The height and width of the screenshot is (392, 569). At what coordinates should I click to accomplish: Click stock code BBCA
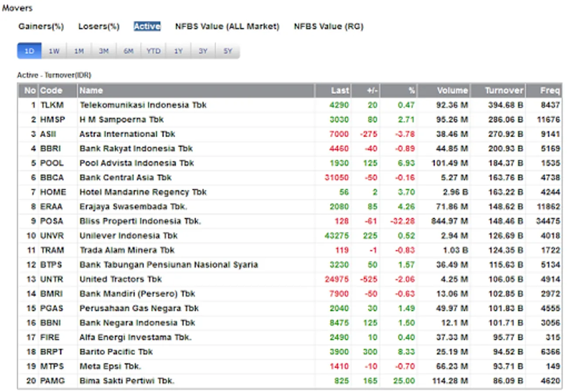[x=52, y=178]
